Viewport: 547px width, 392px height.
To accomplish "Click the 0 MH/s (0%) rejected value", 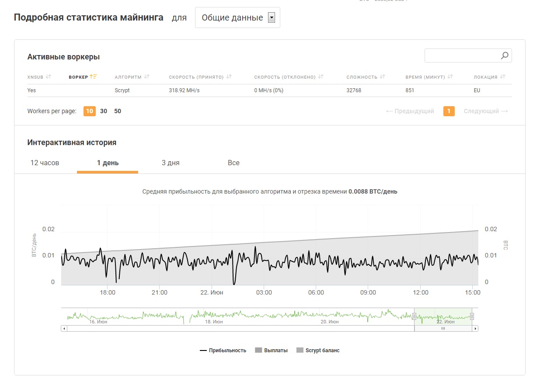I will 269,90.
